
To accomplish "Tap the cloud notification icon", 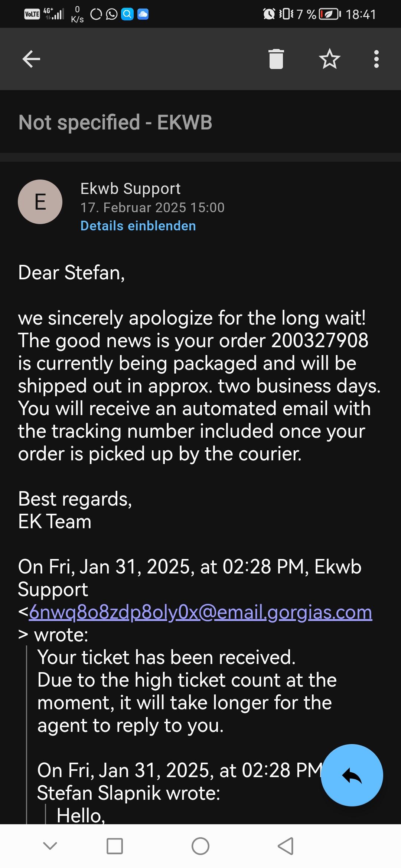I will pos(143,14).
